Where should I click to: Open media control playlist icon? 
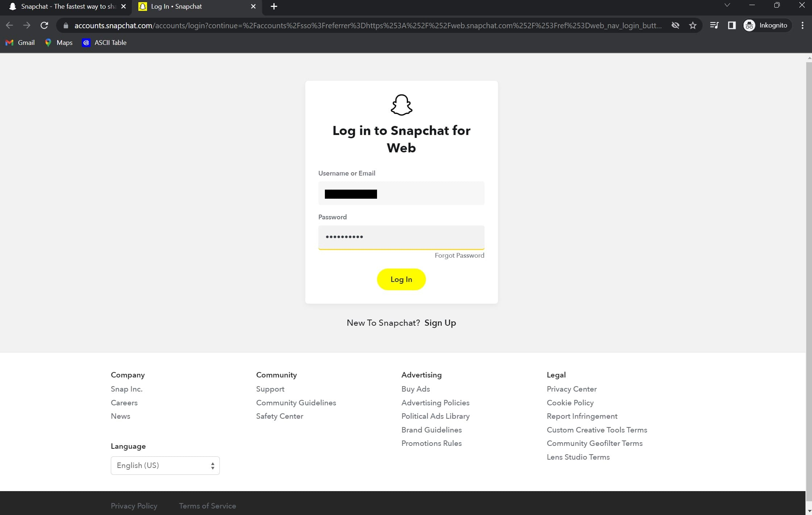[714, 25]
